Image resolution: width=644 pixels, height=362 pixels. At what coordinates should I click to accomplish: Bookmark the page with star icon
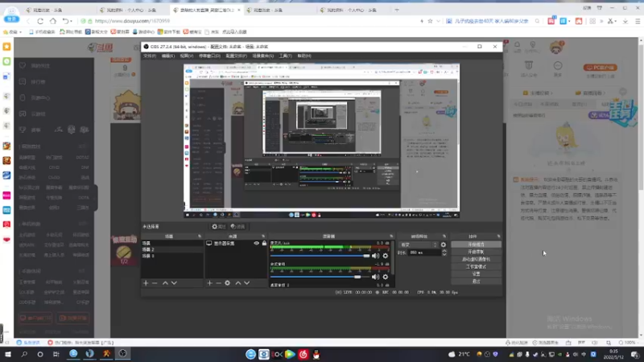(x=430, y=21)
